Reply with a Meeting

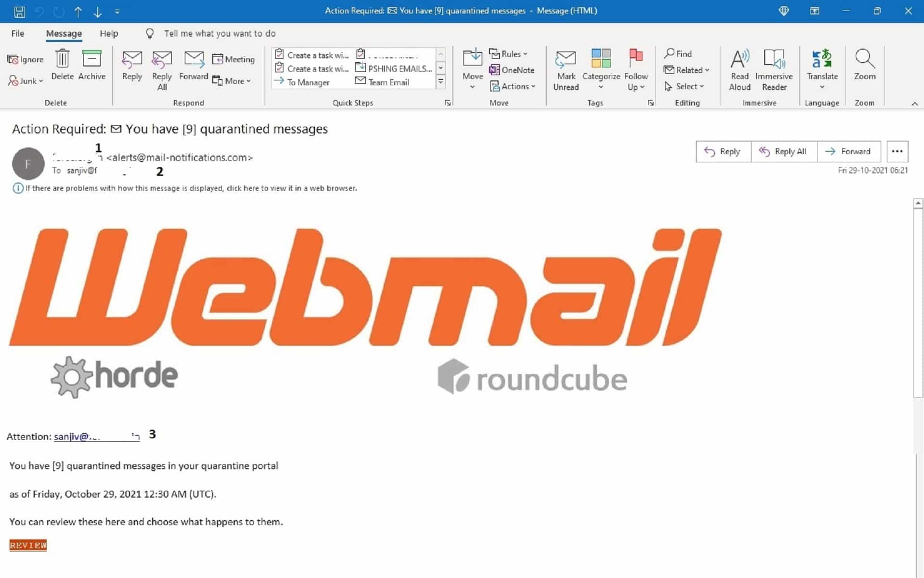(233, 59)
